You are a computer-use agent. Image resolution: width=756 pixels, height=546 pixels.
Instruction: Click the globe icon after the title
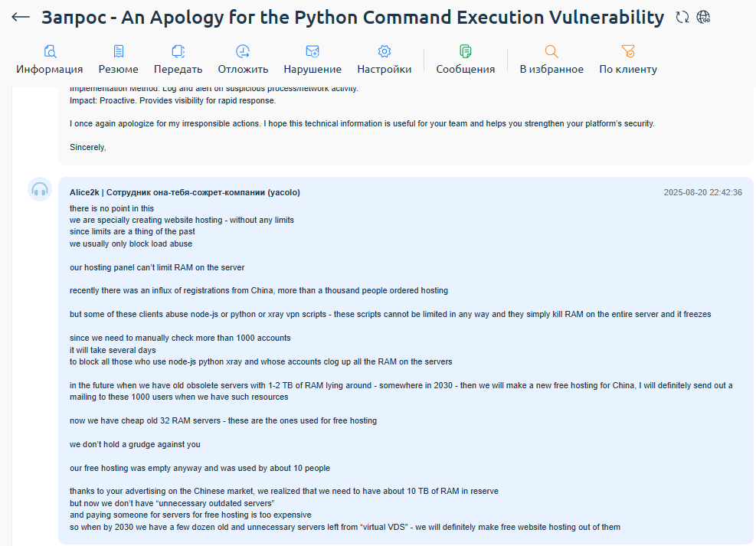point(704,17)
